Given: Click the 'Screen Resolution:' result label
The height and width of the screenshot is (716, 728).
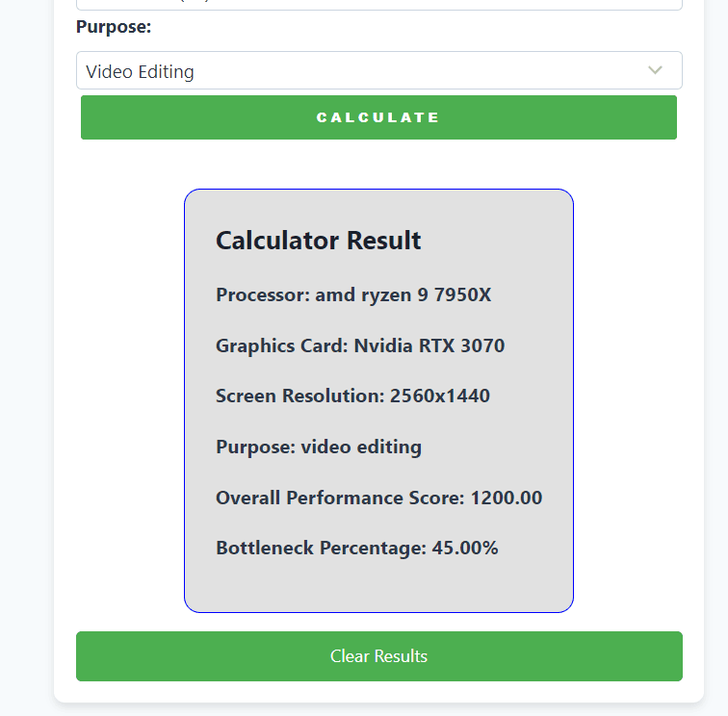Looking at the screenshot, I should [300, 396].
